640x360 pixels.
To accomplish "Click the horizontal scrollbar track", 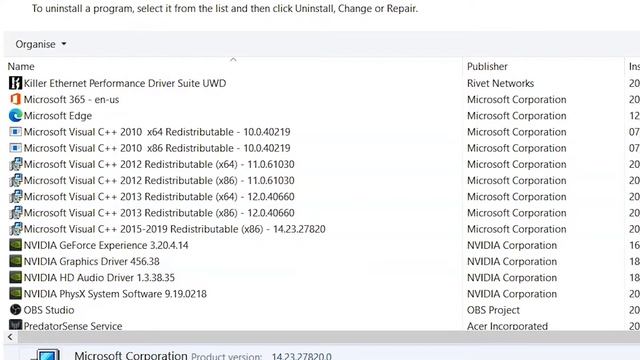I will (x=329, y=337).
